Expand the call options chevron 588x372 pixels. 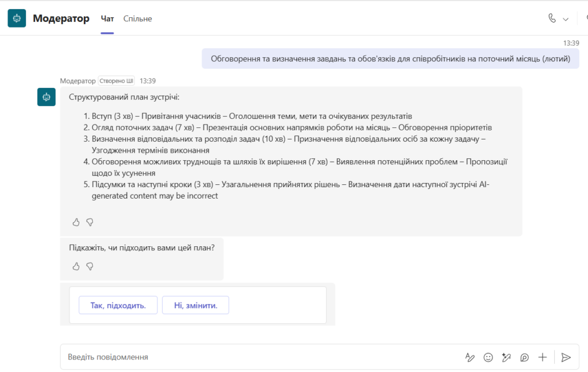(x=566, y=19)
